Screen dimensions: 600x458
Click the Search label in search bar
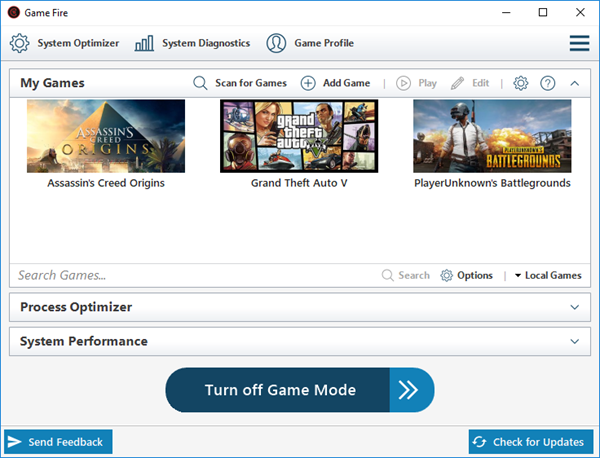point(414,275)
